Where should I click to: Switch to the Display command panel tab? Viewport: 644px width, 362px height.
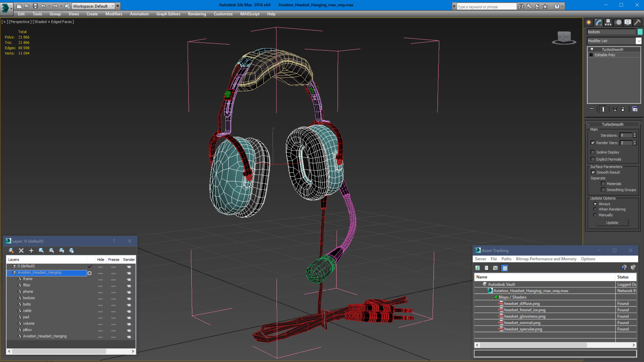coord(628,23)
